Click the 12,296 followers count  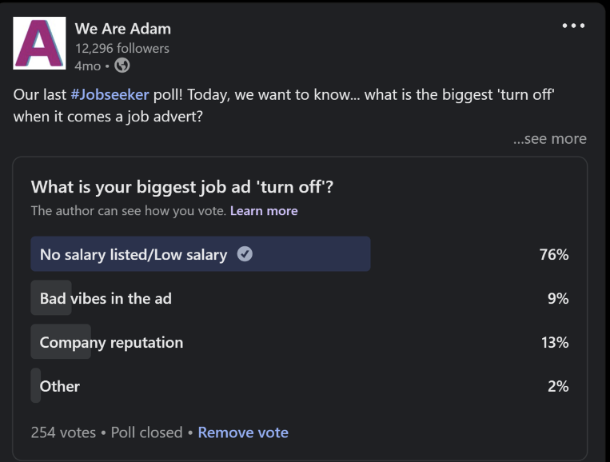pos(122,48)
